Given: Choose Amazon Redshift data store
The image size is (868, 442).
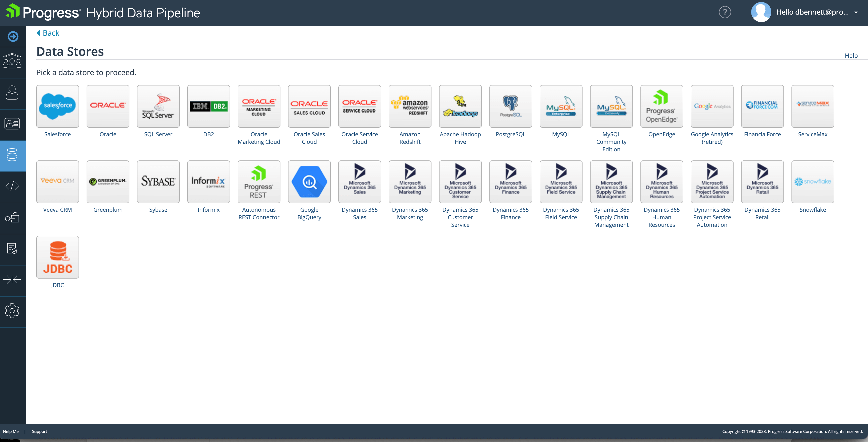Looking at the screenshot, I should [410, 106].
